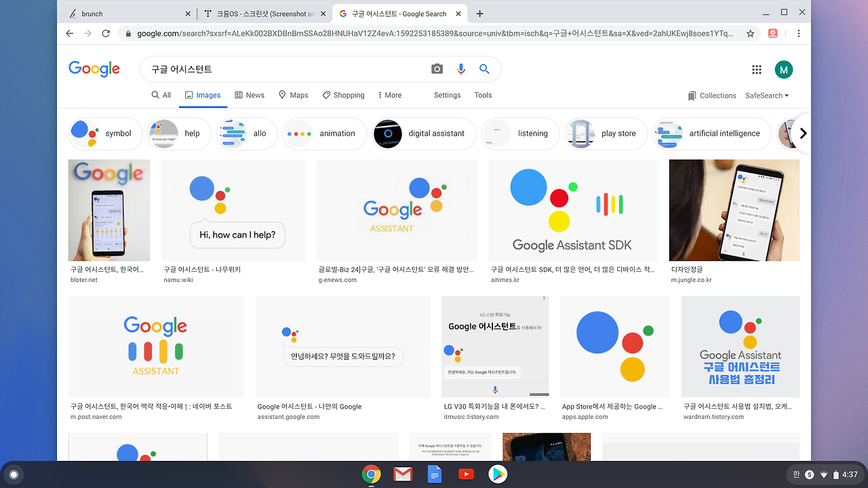Image resolution: width=868 pixels, height=488 pixels.
Task: Open the apps.apple.com Assistant dots image
Action: click(x=615, y=347)
